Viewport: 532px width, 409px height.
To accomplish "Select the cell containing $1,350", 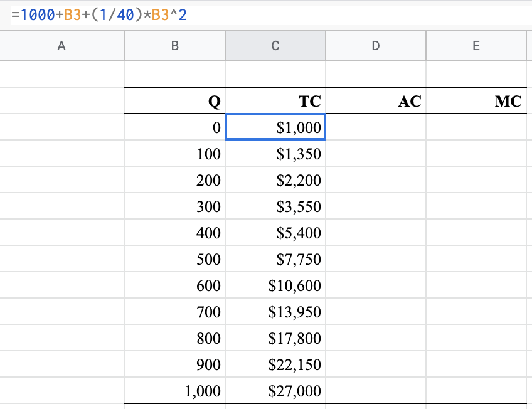I will 275,154.
